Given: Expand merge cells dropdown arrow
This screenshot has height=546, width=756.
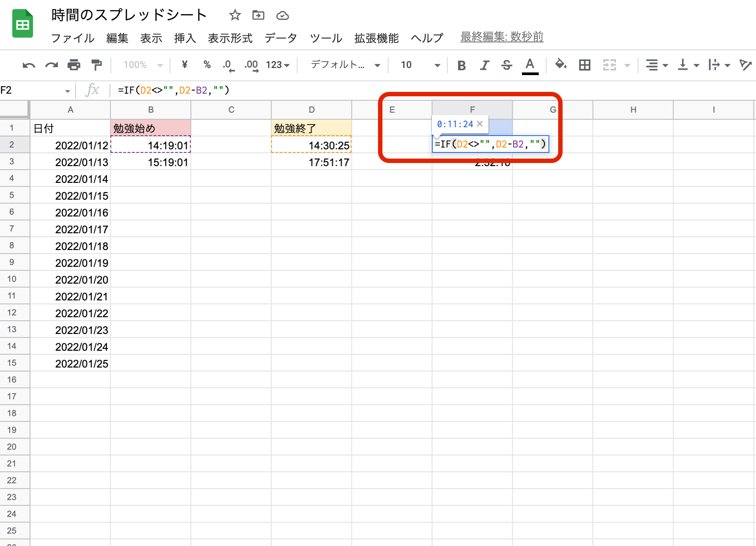Looking at the screenshot, I should pyautogui.click(x=627, y=65).
